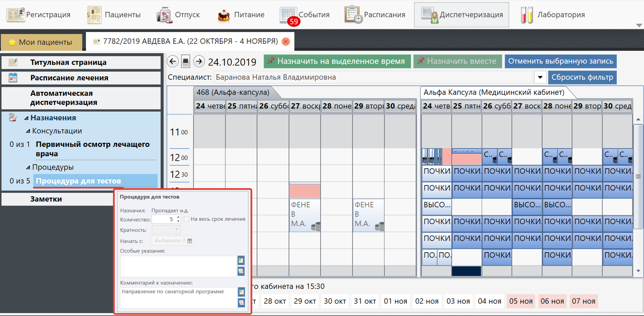Image resolution: width=644 pixels, height=316 pixels.
Task: Open the Laboratory module icon
Action: (527, 15)
